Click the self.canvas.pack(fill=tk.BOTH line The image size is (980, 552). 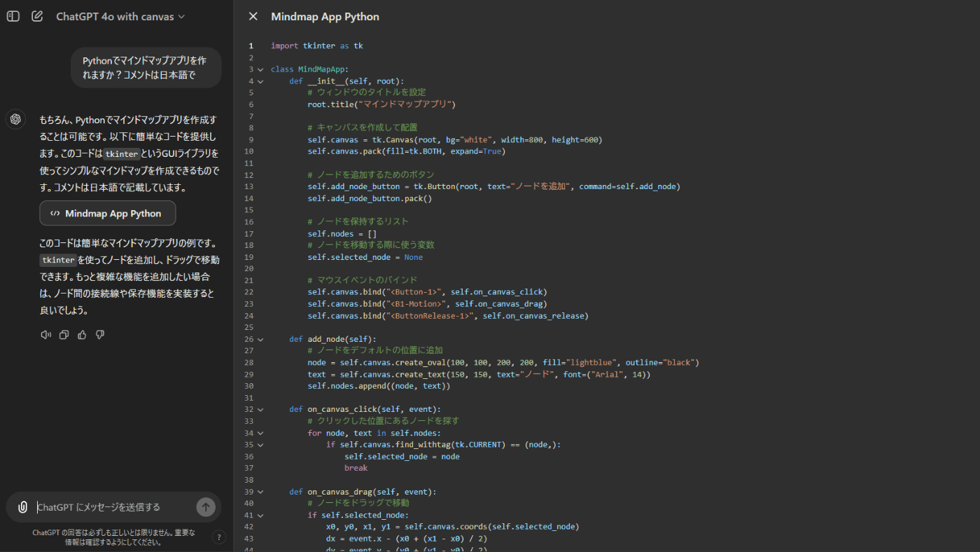coord(406,151)
